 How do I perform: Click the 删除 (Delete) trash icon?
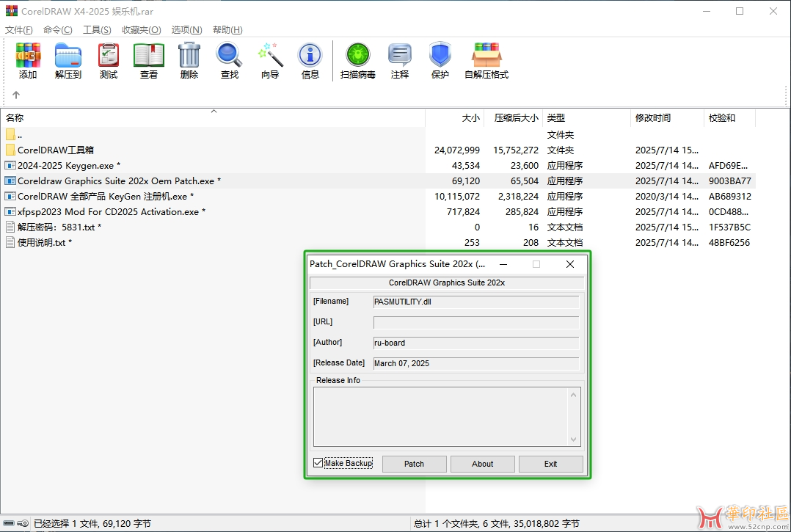click(x=189, y=55)
